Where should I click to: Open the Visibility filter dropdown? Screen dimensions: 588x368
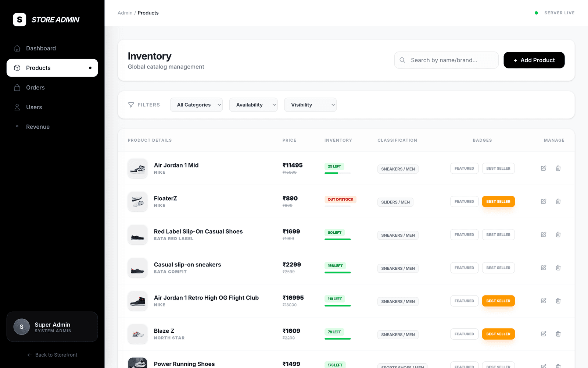click(310, 105)
